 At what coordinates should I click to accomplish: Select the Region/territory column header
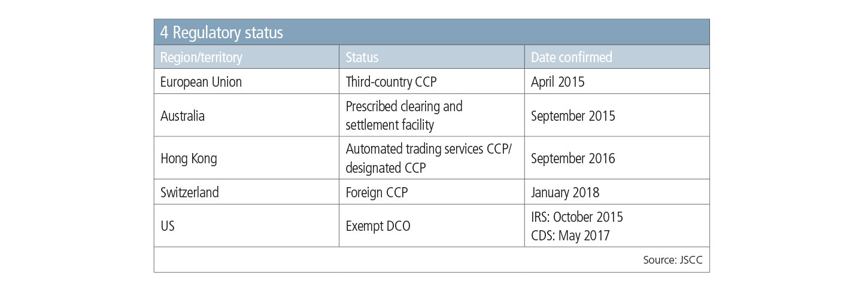201,57
